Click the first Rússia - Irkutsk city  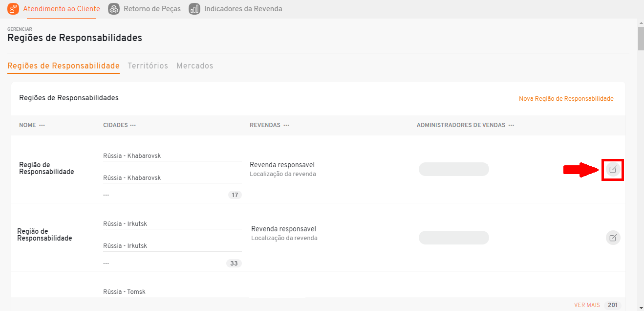125,224
